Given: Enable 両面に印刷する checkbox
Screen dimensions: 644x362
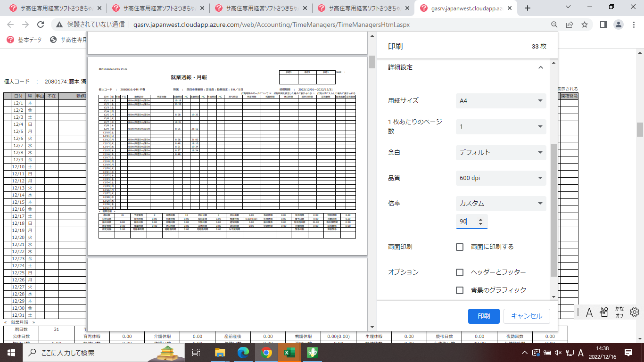Looking at the screenshot, I should tap(460, 247).
